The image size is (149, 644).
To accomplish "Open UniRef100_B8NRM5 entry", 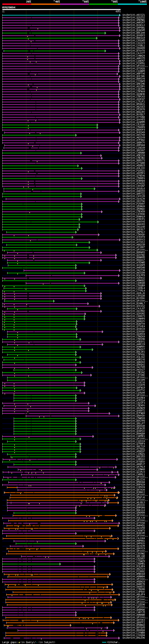I will pyautogui.click(x=133, y=258).
